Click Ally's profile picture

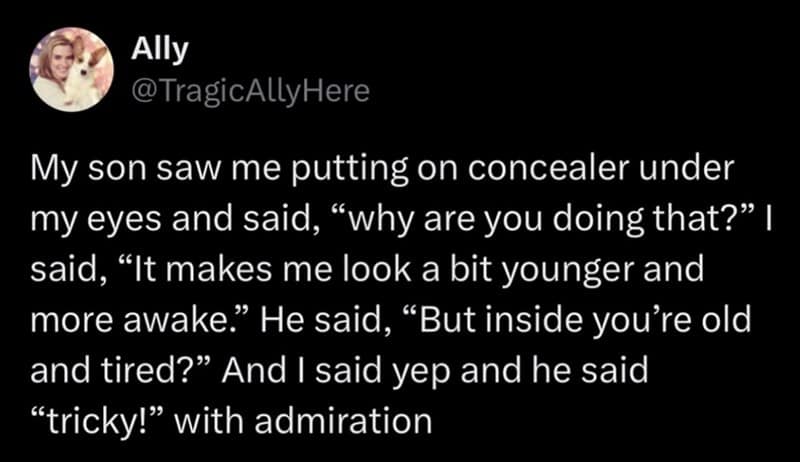[72, 69]
